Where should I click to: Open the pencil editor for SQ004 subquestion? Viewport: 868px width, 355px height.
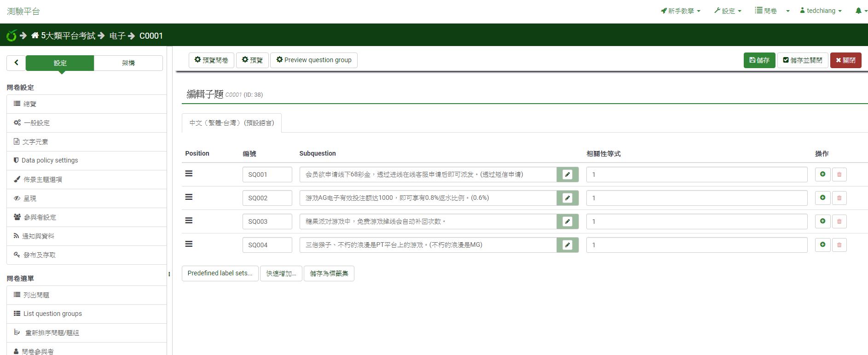pyautogui.click(x=567, y=245)
